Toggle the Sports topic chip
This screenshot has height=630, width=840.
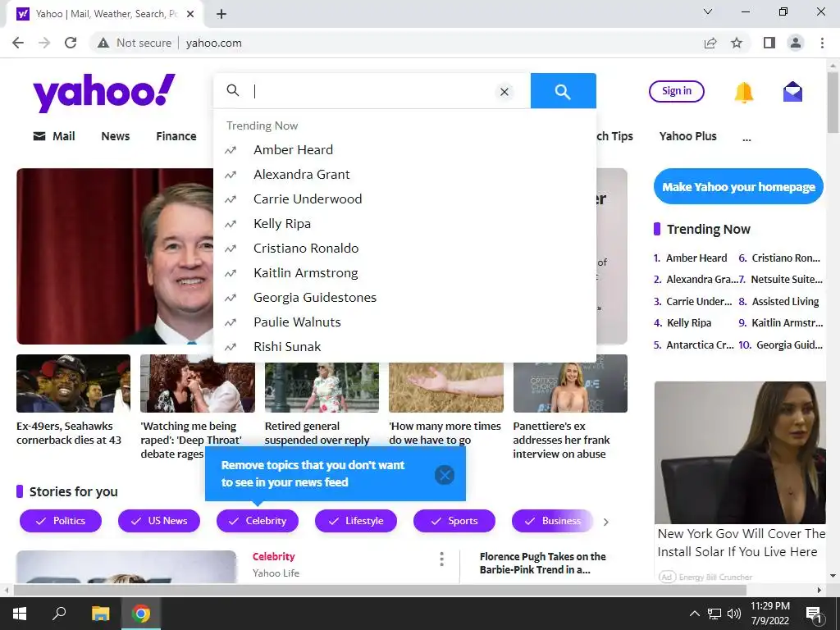click(454, 521)
